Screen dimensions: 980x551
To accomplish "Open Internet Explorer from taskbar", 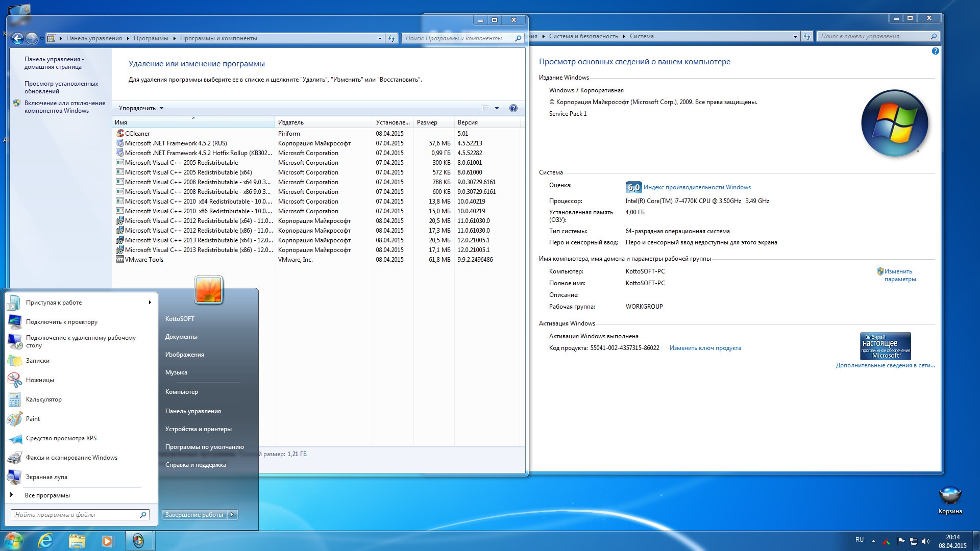I will pyautogui.click(x=45, y=541).
